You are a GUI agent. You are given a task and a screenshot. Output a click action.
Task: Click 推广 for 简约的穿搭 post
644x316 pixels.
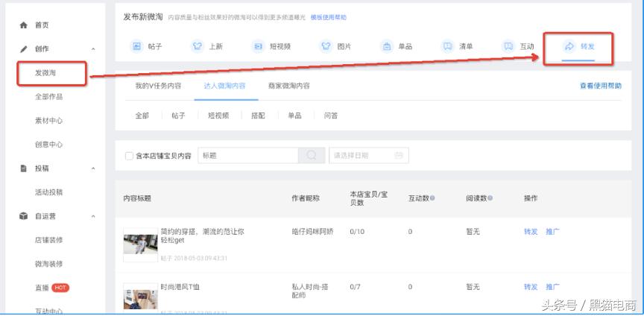pyautogui.click(x=552, y=232)
